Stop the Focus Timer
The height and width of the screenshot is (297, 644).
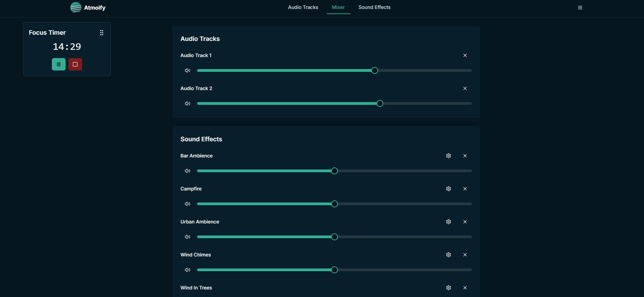75,64
